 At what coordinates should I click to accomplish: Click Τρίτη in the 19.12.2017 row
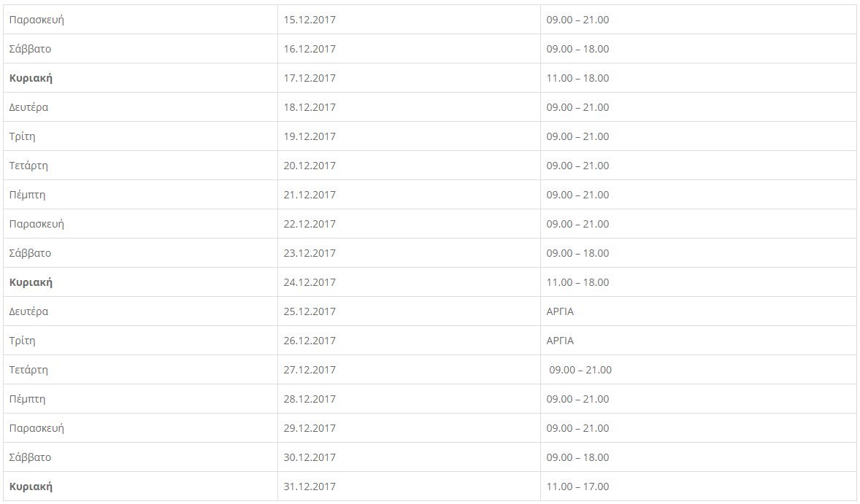point(22,136)
